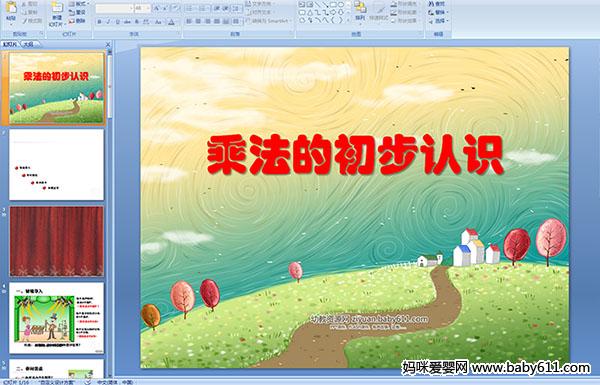Select the red curtain slide thumbnail

(x=57, y=241)
